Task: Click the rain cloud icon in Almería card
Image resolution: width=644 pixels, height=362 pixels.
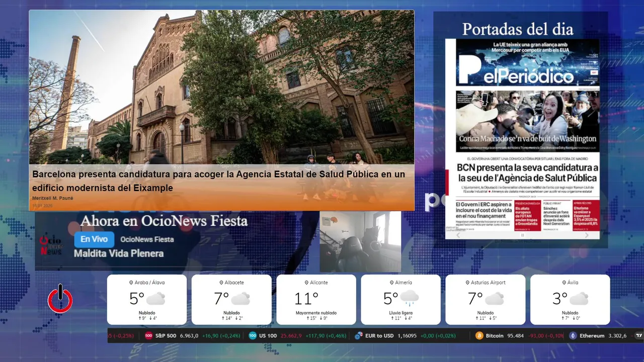Action: tap(410, 299)
